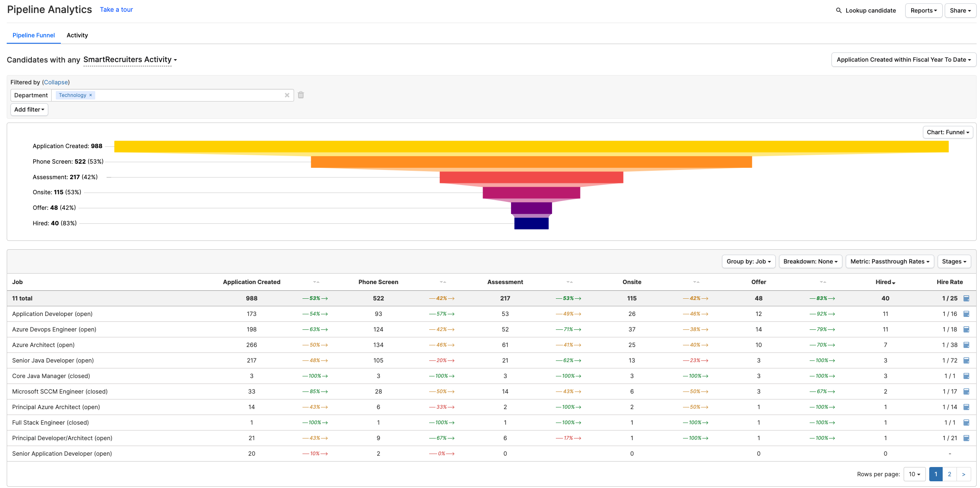Click calculator icon in Senior Java Developer row

[x=966, y=360]
